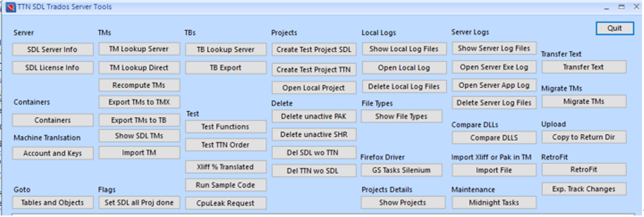Open the Containers button
Viewport: 644px width, 217px height.
pos(52,121)
